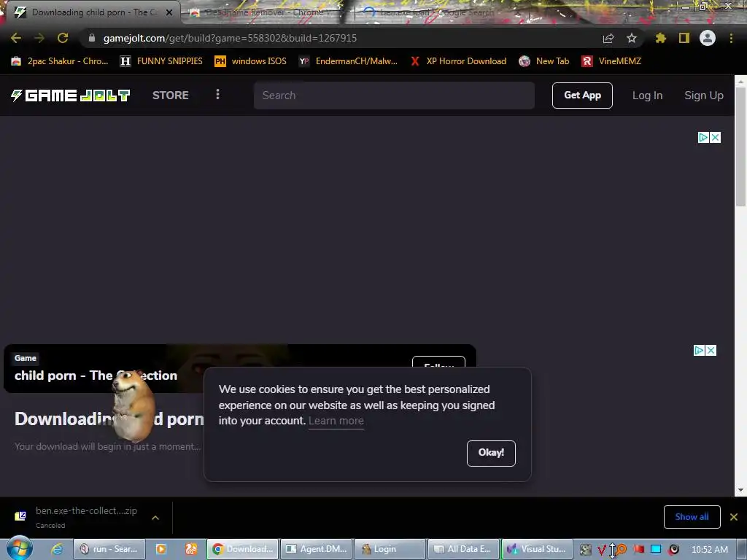The image size is (747, 560).
Task: Focus the Game Jolt Search field
Action: 394,96
